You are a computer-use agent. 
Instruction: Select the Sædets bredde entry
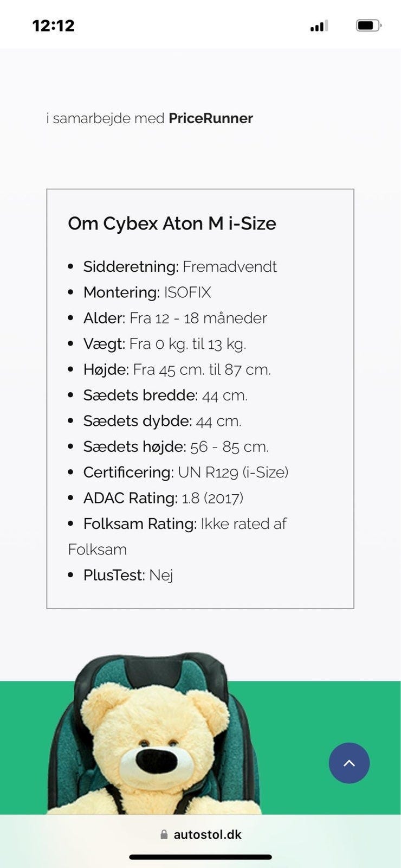point(165,395)
